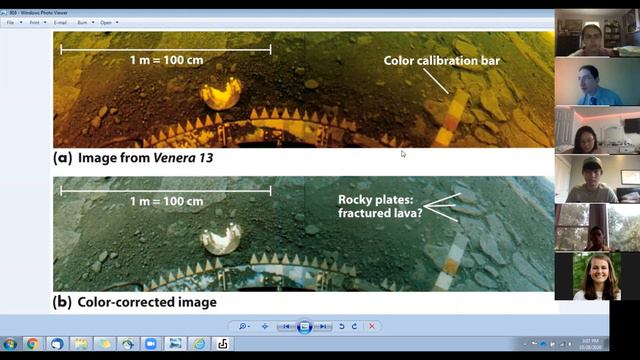Open the white share-arrow taskbar icon
The height and width of the screenshot is (360, 640).
pos(222,344)
